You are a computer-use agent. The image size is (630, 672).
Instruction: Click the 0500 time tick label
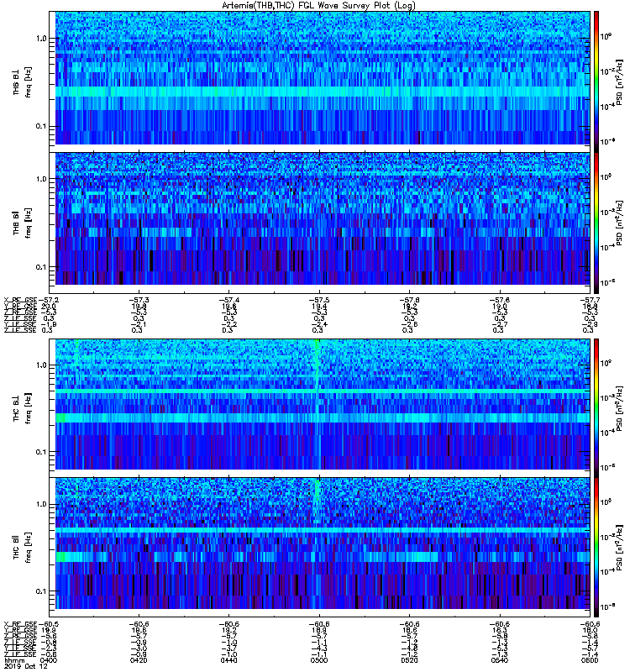click(319, 660)
